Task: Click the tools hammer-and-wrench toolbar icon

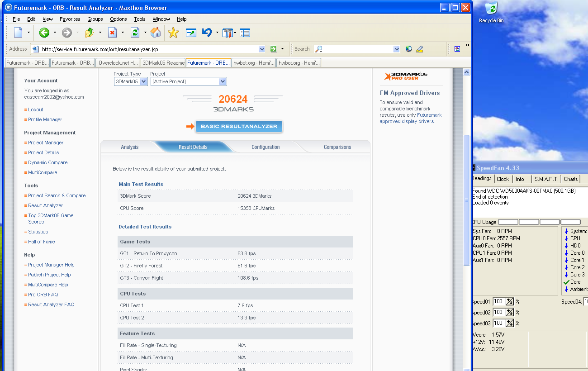Action: (228, 33)
